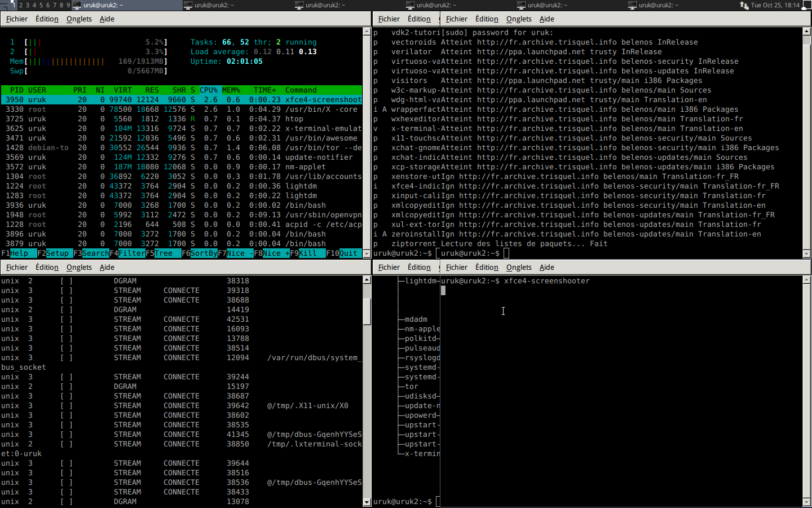Select the xfce4-screenshoot process row in htop
The image size is (812, 508).
coord(182,99)
